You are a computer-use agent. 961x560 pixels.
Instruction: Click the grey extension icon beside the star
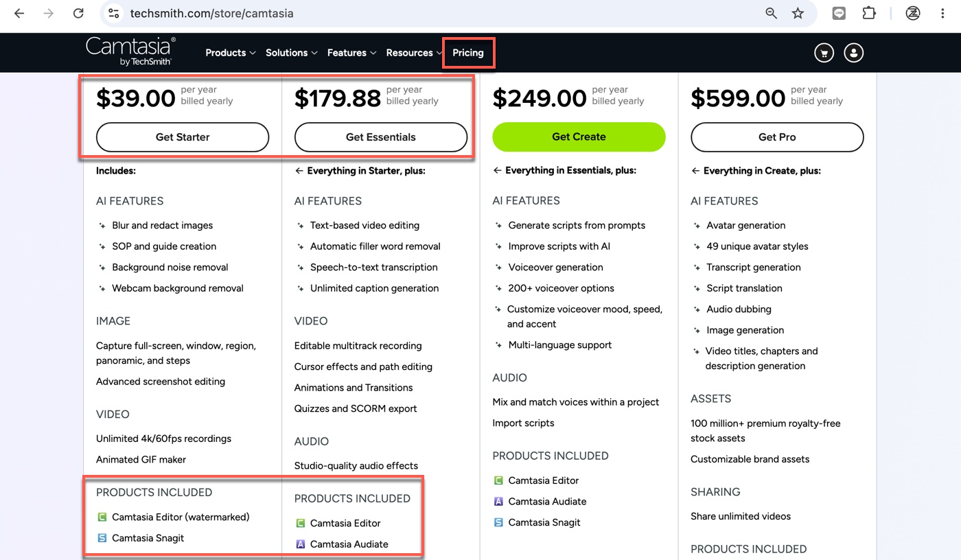click(839, 13)
